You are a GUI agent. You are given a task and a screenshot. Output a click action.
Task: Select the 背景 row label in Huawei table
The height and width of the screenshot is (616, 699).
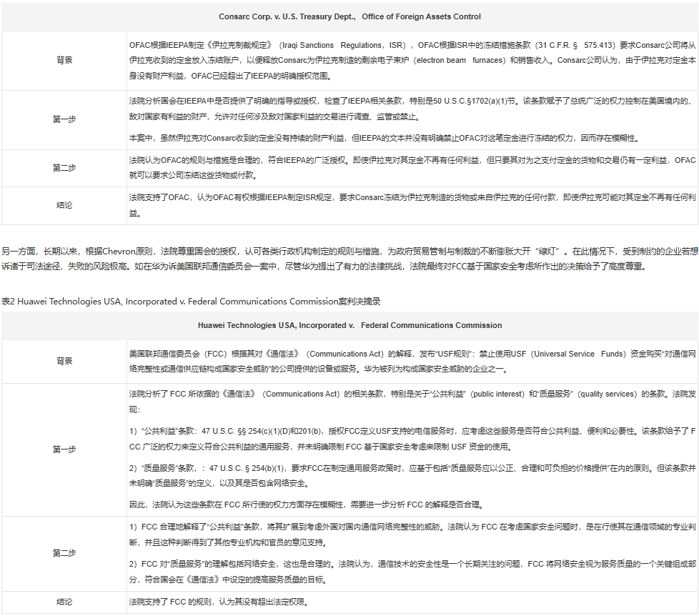pyautogui.click(x=64, y=360)
